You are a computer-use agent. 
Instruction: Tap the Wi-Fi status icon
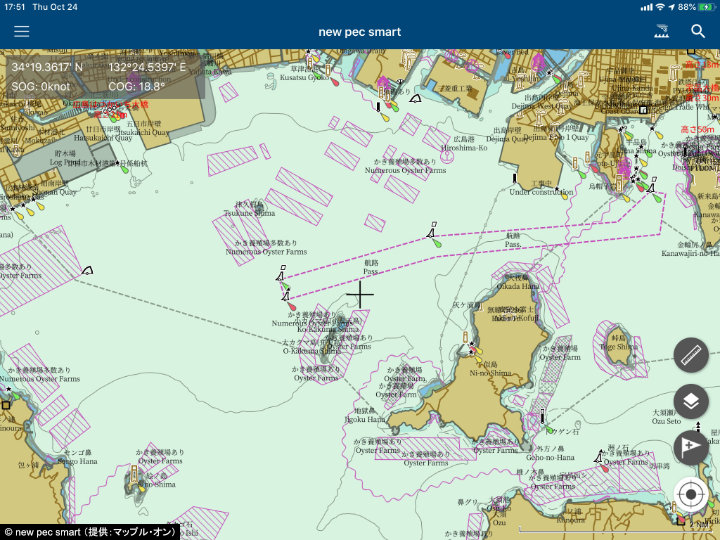pos(660,7)
